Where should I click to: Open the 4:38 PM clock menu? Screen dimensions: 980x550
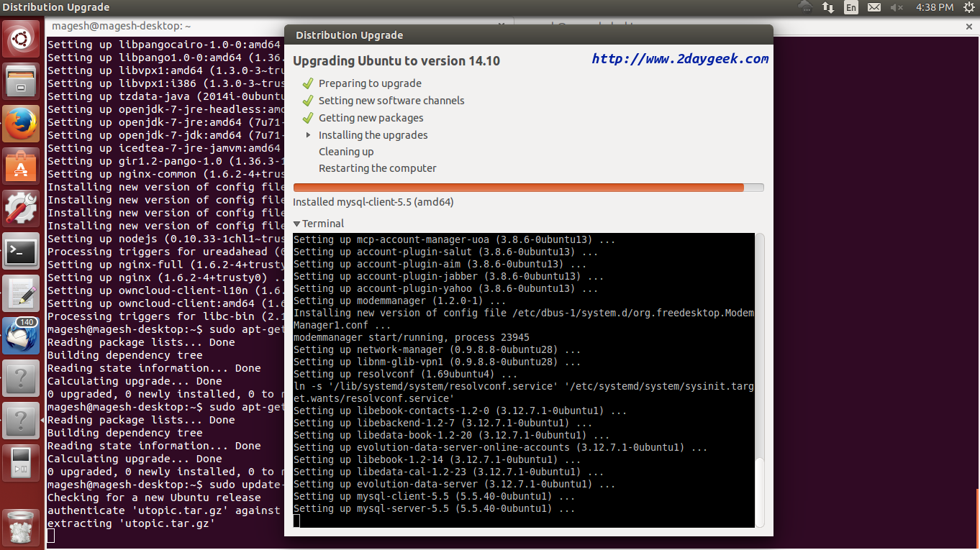point(935,7)
